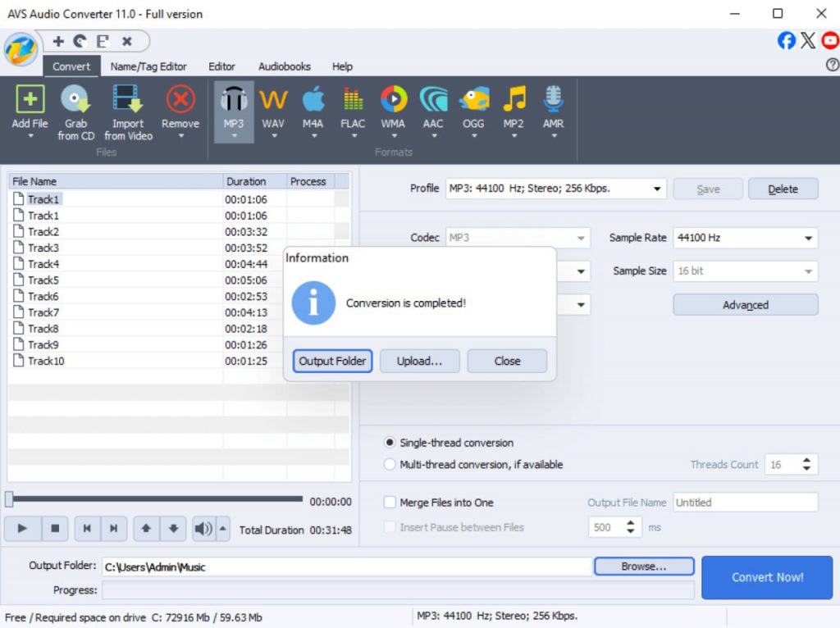This screenshot has height=628, width=840.
Task: Click the Output Folder dialog button
Action: (x=332, y=362)
